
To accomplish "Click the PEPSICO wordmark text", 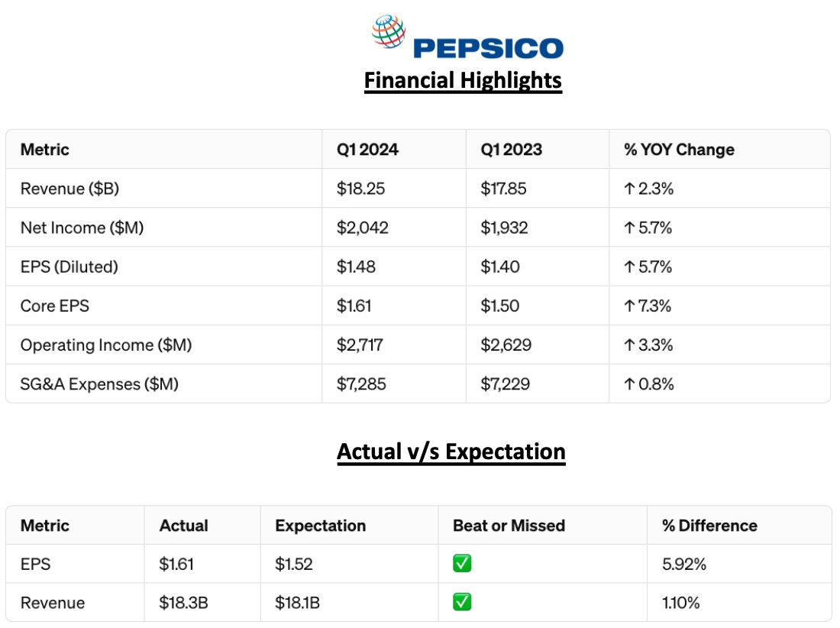I will 488,47.
